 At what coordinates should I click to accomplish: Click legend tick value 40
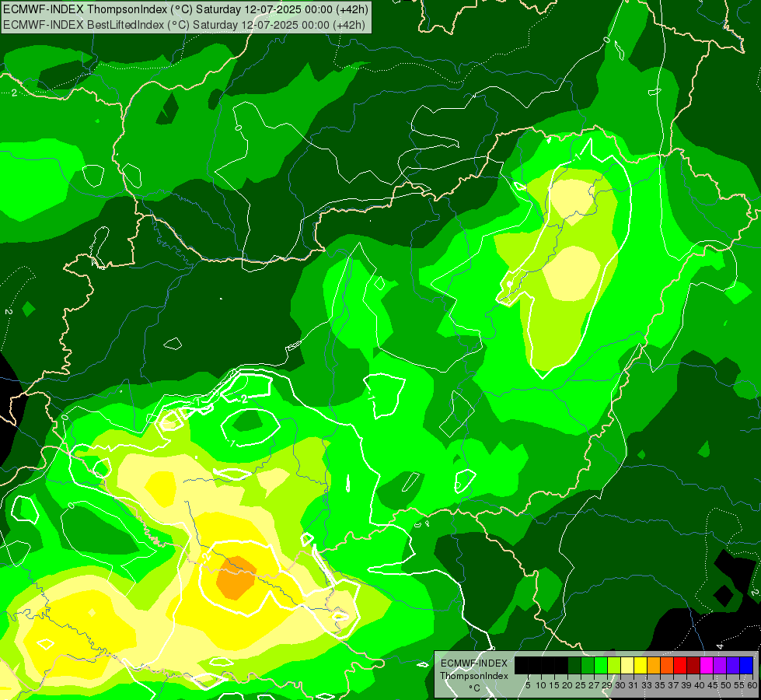[700, 685]
